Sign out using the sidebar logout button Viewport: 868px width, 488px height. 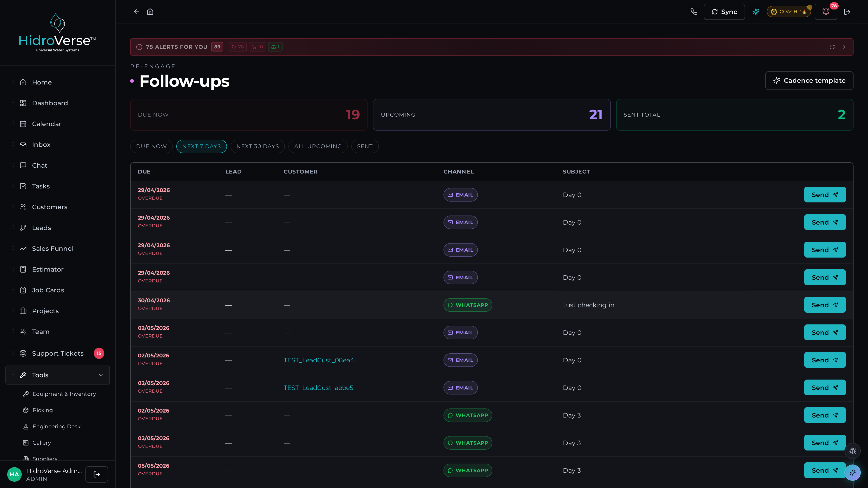(x=97, y=474)
